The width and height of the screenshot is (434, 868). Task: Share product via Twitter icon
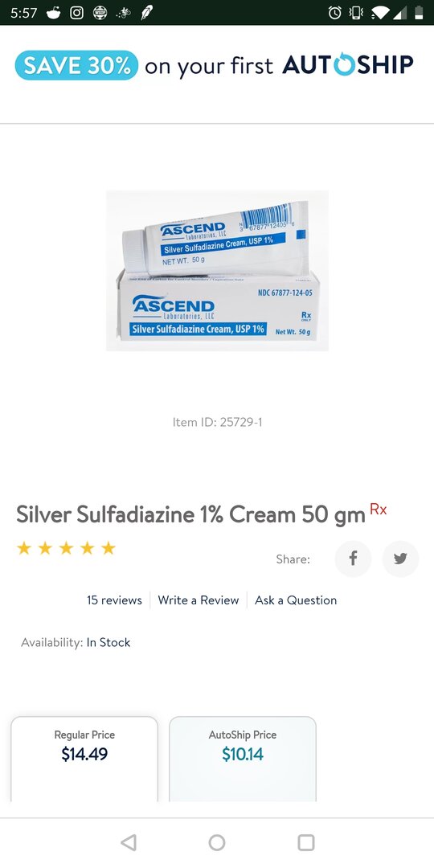click(400, 559)
